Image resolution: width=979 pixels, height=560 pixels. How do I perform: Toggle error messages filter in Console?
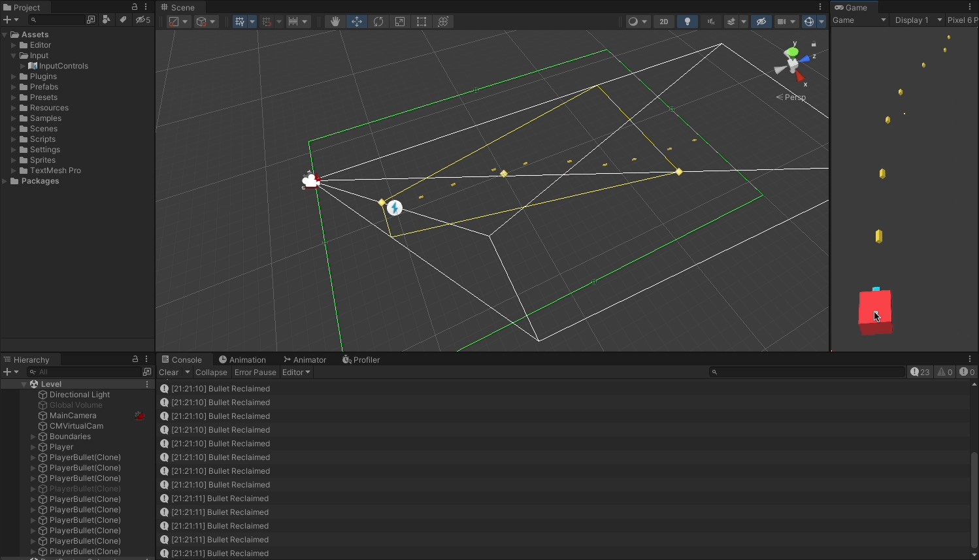pyautogui.click(x=967, y=372)
